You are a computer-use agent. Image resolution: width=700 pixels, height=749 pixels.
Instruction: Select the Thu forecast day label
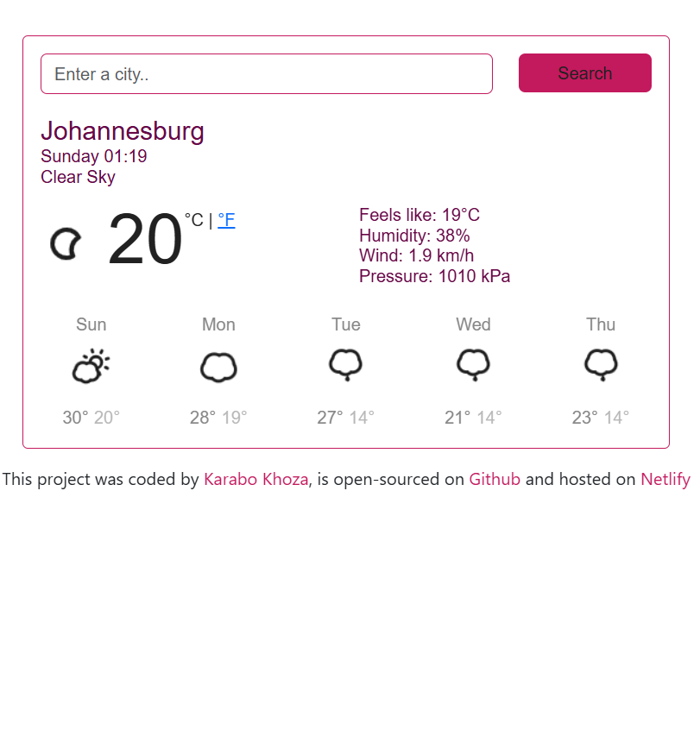point(601,324)
